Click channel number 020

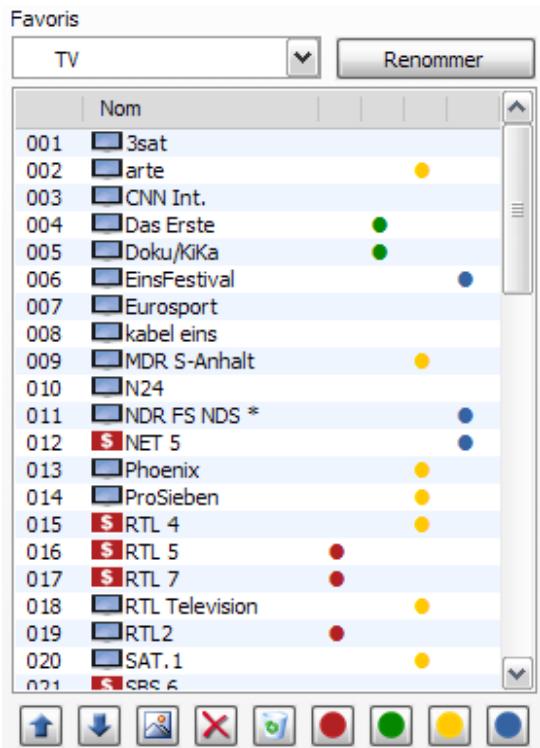44,661
